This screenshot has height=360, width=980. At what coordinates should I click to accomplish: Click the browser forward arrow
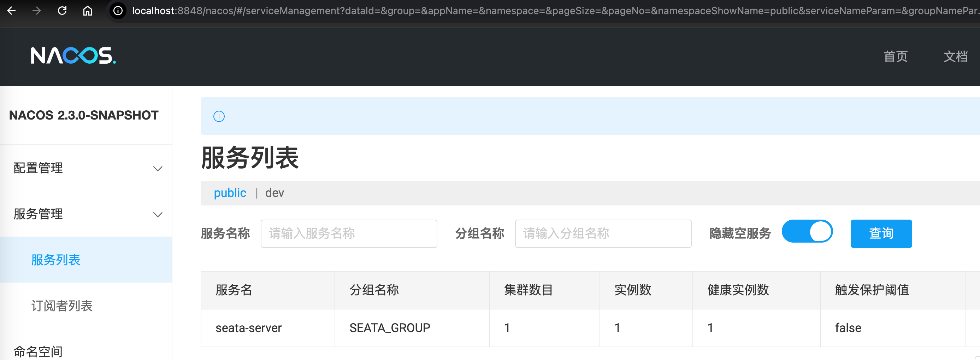tap(36, 11)
